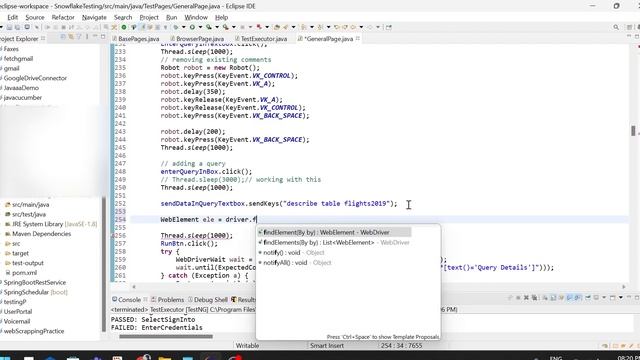Click the Writable status bar entry
Viewport: 640px width, 360px height.
[247, 346]
